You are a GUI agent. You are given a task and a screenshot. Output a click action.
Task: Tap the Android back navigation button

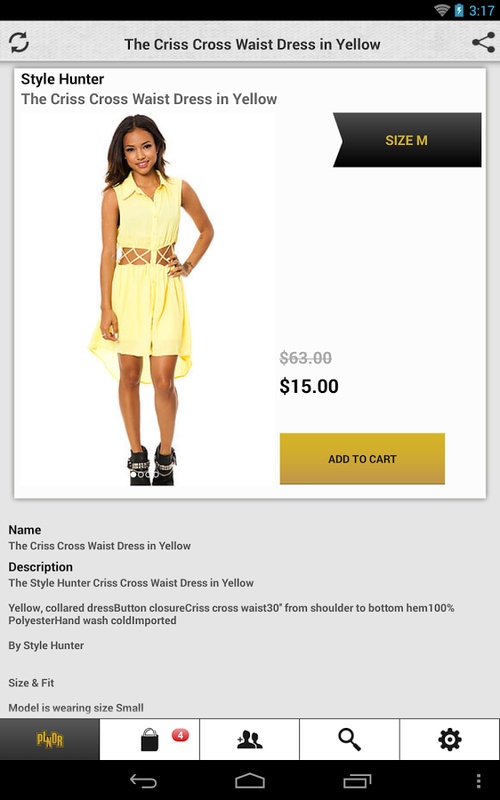pyautogui.click(x=143, y=781)
